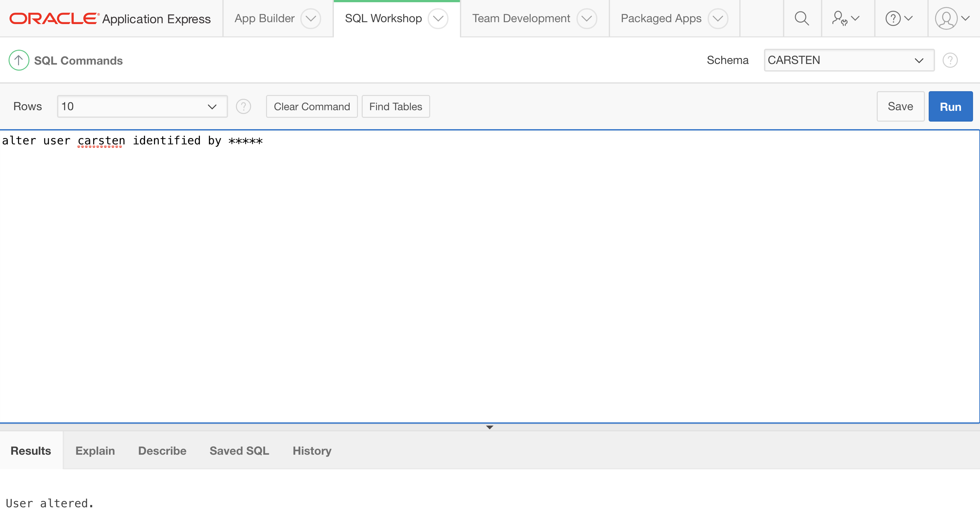Click the Oracle Application Express logo
The image size is (980, 525).
pyautogui.click(x=110, y=18)
